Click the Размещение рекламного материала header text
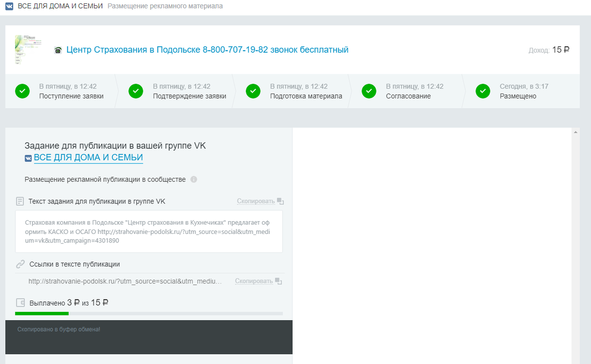Image resolution: width=591 pixels, height=364 pixels. (x=165, y=6)
